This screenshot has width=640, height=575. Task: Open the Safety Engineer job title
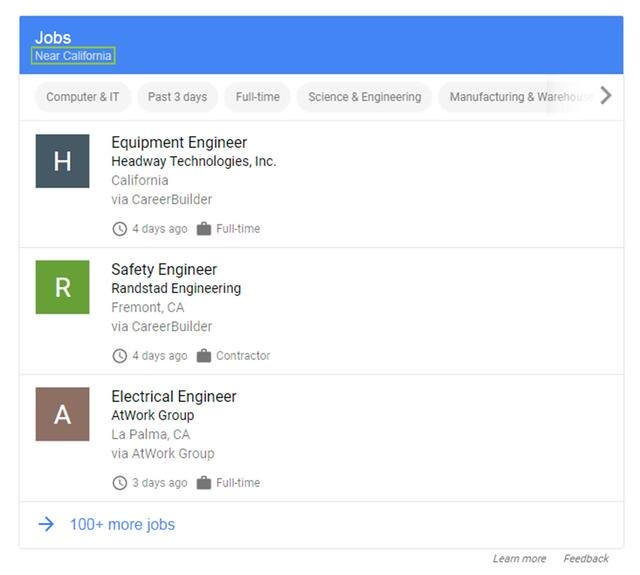coord(164,269)
